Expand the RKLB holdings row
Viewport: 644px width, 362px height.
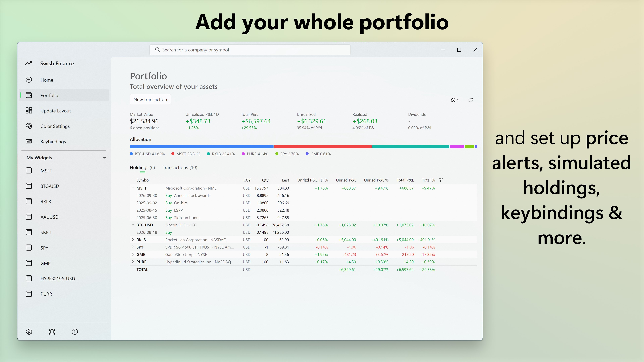(x=133, y=240)
